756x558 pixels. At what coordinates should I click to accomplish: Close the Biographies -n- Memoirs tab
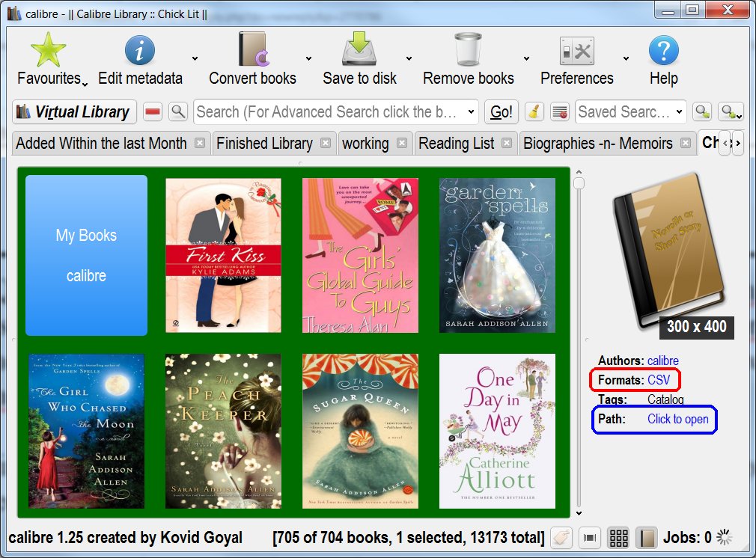[x=686, y=143]
